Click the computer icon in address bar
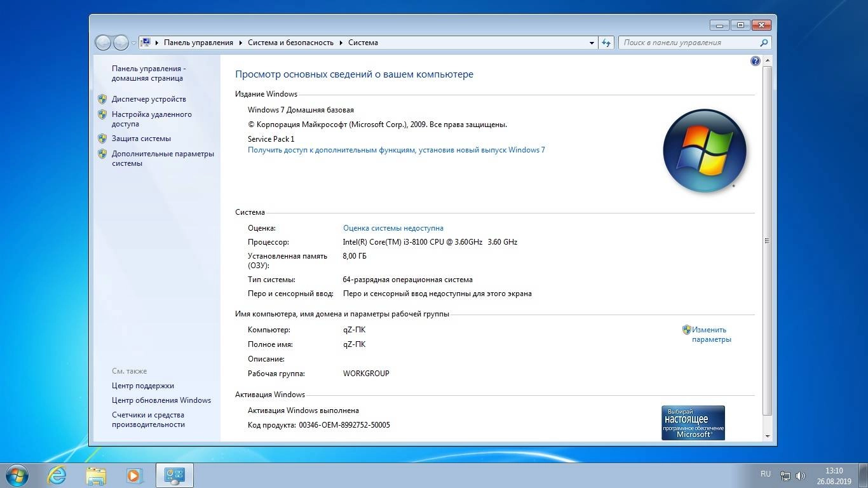 (146, 43)
